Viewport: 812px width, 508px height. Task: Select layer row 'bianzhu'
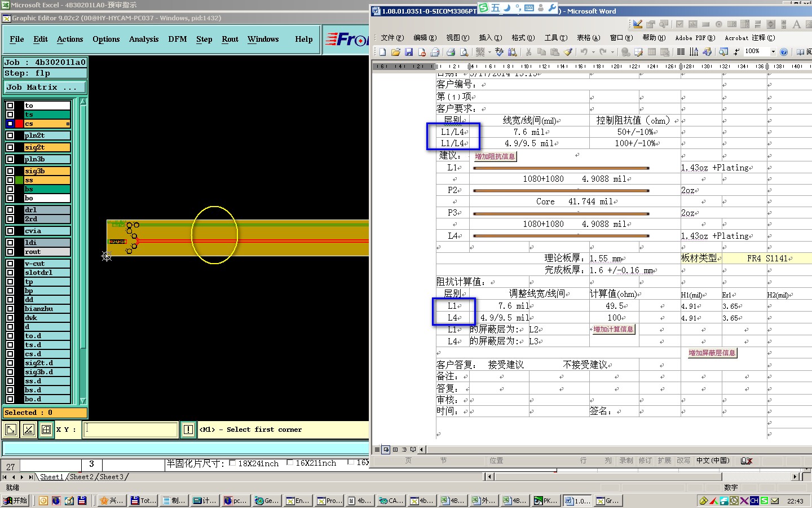[x=47, y=309]
